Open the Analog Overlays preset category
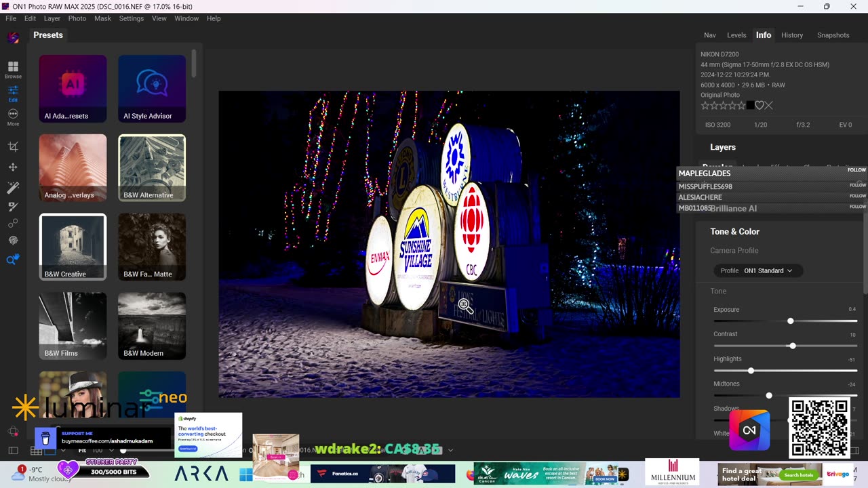The height and width of the screenshot is (488, 868). [73, 167]
